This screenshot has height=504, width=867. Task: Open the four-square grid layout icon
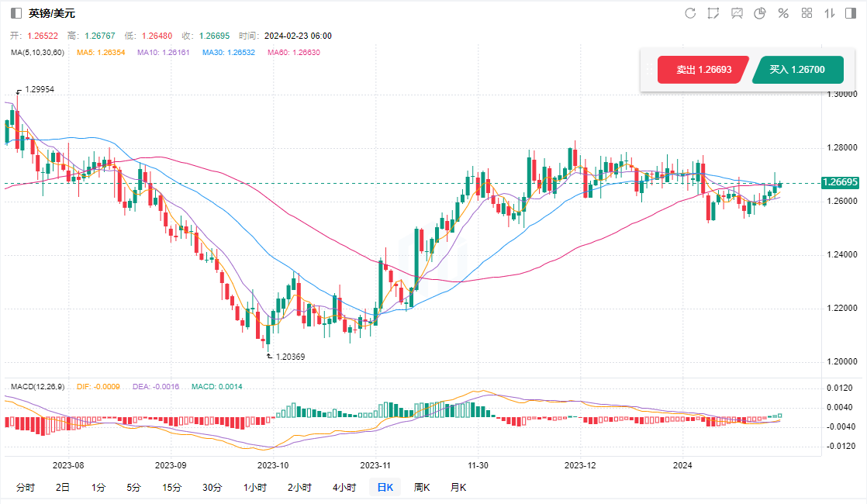[807, 13]
